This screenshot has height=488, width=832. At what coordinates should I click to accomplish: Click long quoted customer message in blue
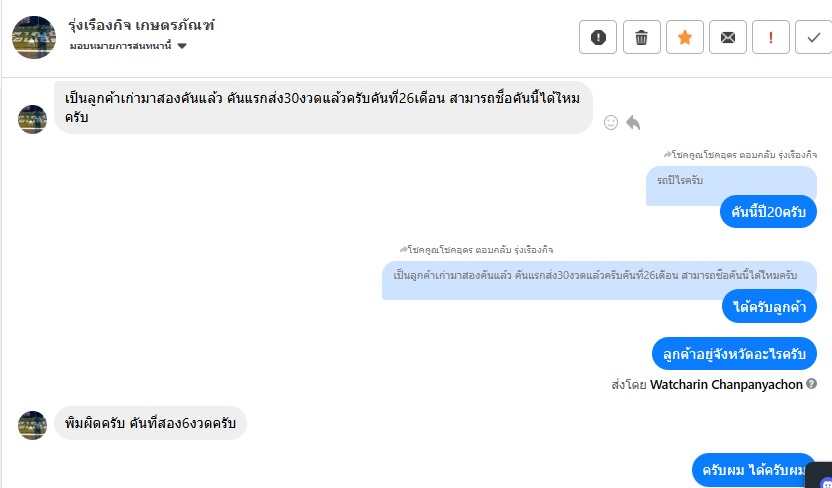596,274
